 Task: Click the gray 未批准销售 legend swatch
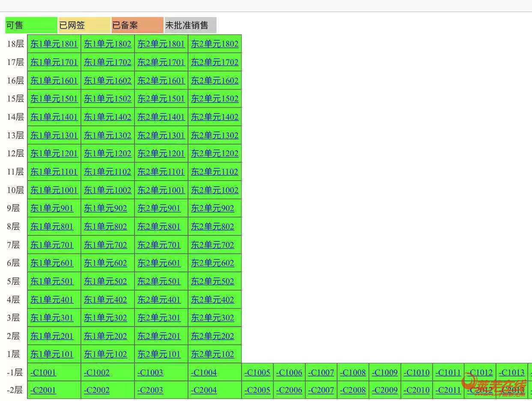[190, 25]
